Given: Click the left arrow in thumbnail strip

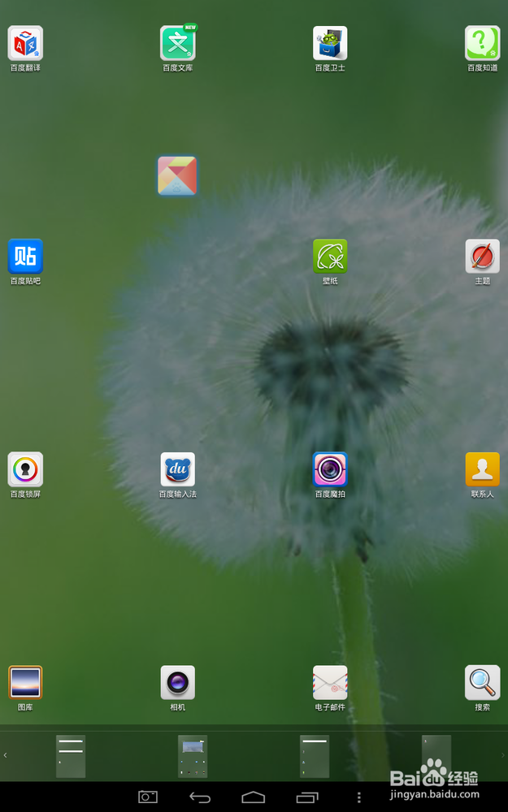Looking at the screenshot, I should [5, 755].
